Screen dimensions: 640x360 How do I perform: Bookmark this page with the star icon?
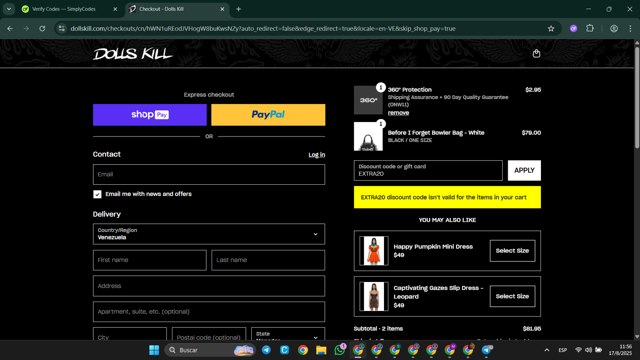[551, 29]
